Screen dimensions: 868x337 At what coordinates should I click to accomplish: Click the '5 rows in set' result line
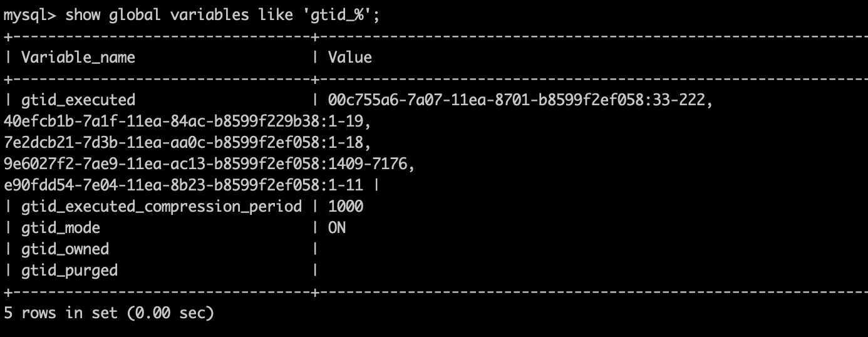pos(109,313)
